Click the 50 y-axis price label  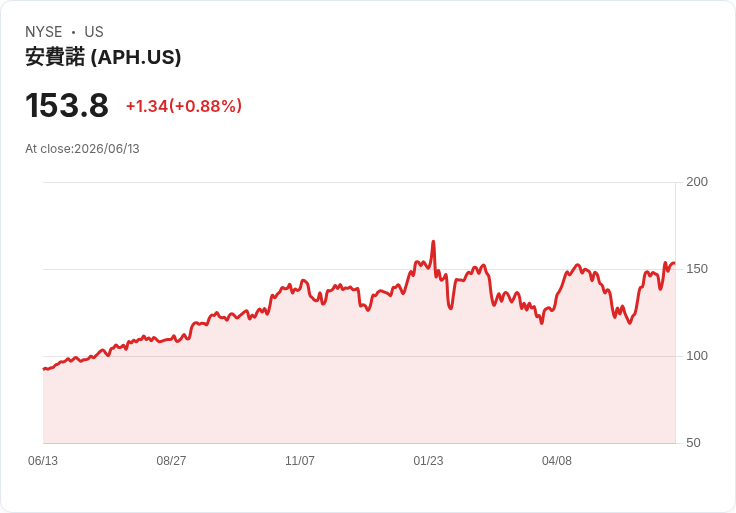point(693,443)
